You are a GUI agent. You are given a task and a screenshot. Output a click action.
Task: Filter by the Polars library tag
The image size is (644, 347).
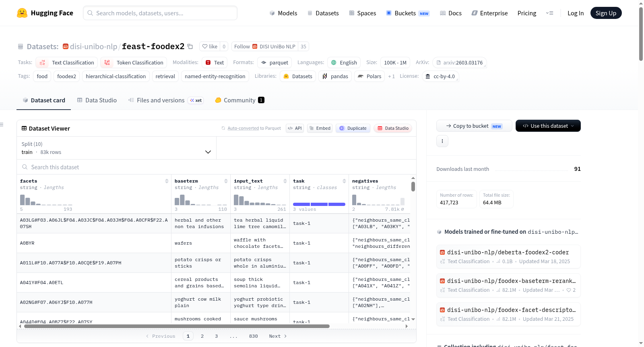pos(369,76)
